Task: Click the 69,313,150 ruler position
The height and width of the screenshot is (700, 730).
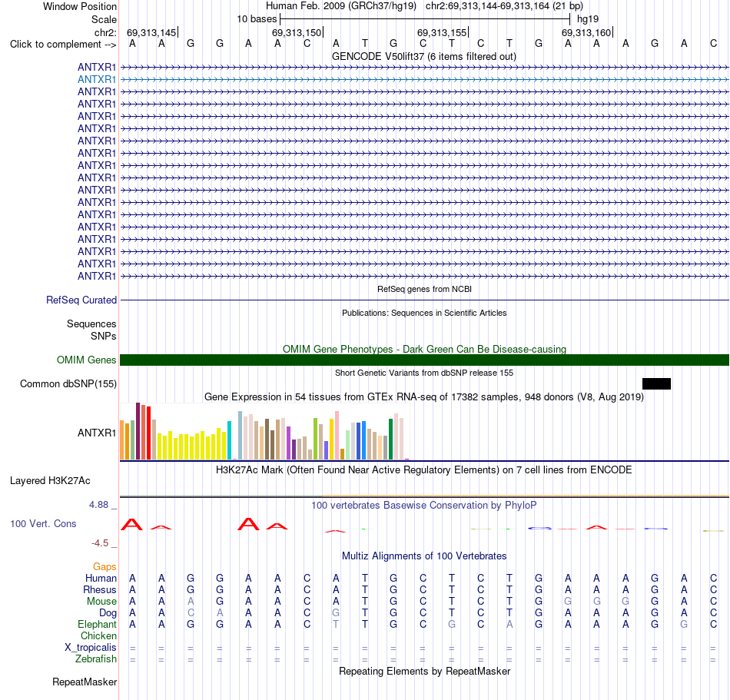Action: 297,33
